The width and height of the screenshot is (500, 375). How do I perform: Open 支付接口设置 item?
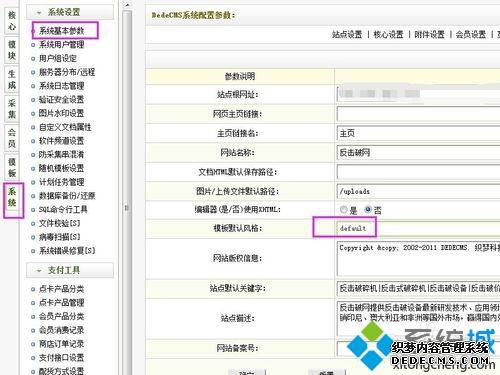[x=62, y=358]
